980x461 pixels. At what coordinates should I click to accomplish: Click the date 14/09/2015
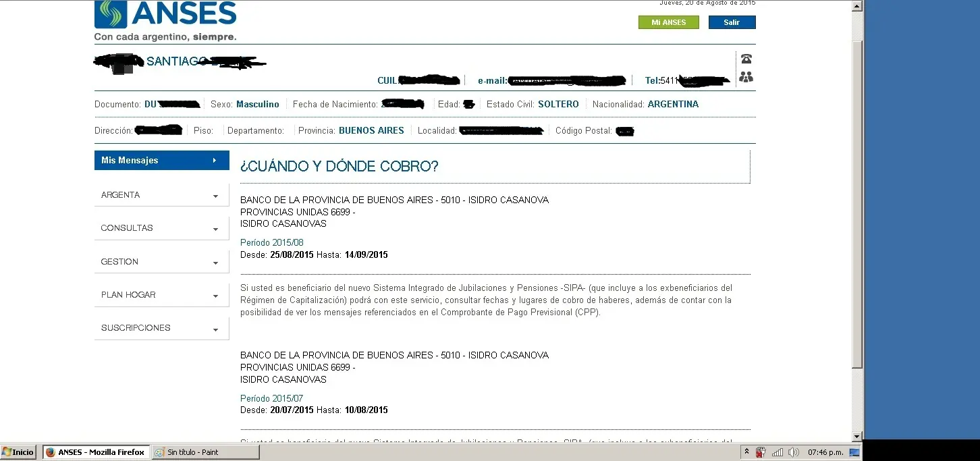[x=366, y=255]
